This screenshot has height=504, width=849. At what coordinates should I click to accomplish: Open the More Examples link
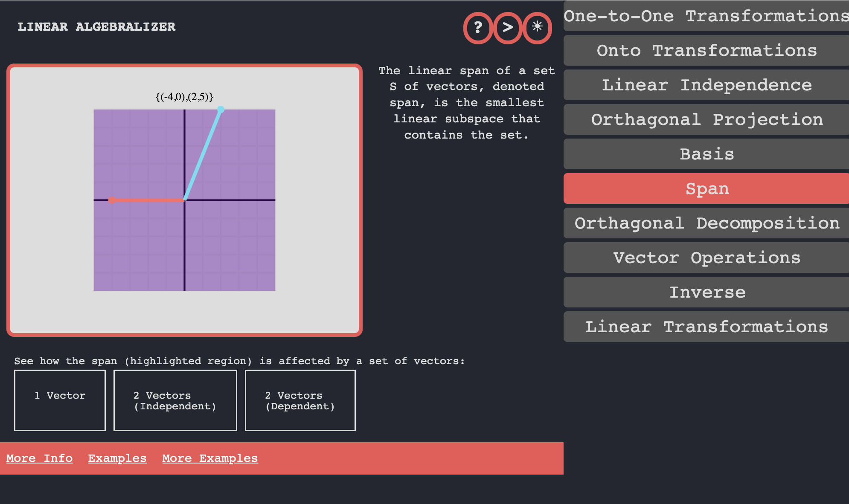[210, 458]
